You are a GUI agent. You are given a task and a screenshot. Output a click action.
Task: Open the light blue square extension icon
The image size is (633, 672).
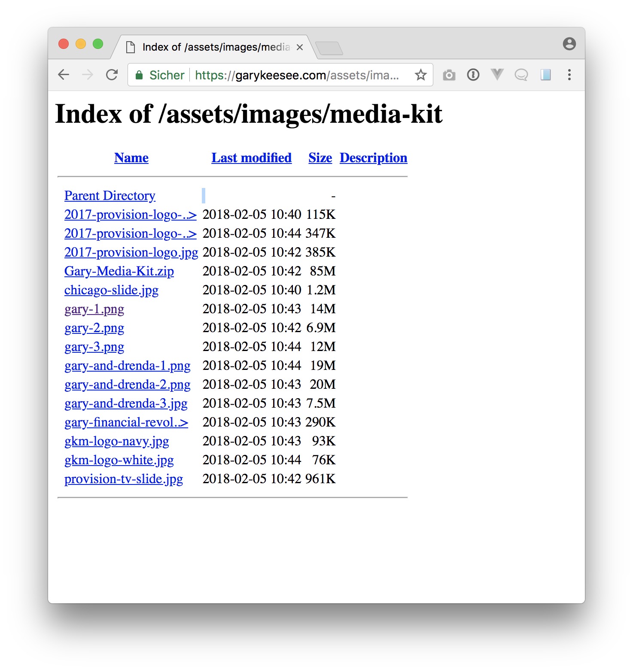pyautogui.click(x=545, y=75)
